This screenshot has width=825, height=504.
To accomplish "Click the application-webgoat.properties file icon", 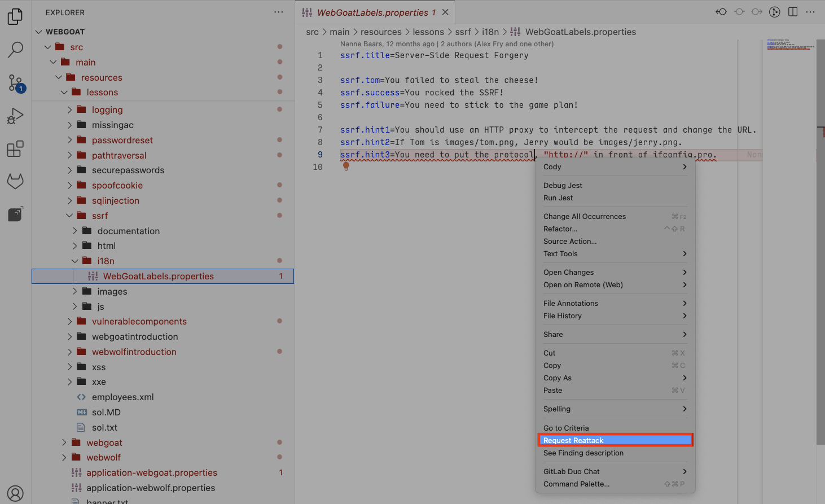I will (x=76, y=472).
